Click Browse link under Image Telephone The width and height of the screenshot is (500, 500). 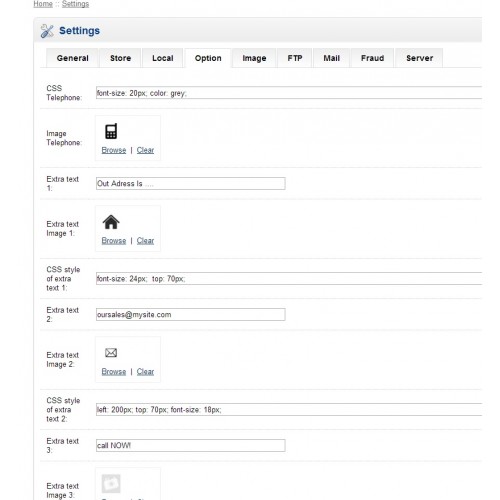pyautogui.click(x=114, y=150)
